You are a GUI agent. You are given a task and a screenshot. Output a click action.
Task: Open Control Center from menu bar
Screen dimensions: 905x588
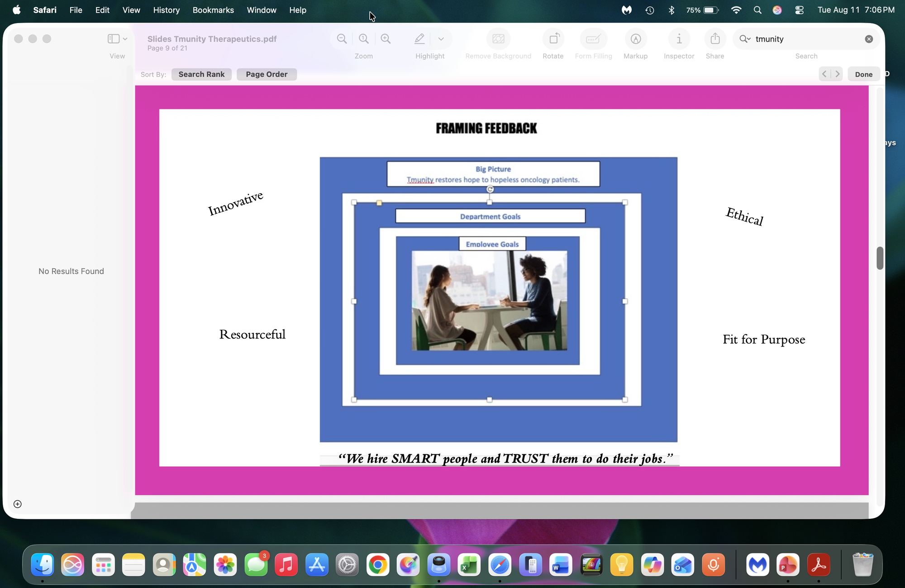(800, 10)
